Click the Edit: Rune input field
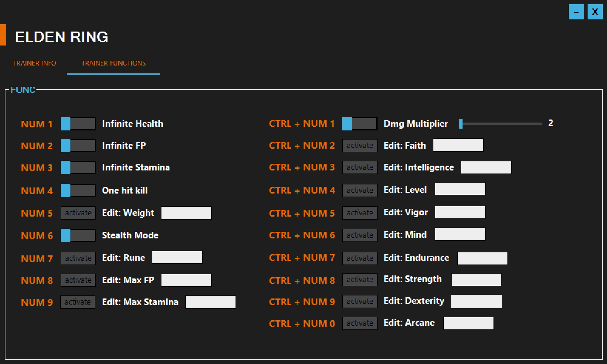 pyautogui.click(x=177, y=257)
